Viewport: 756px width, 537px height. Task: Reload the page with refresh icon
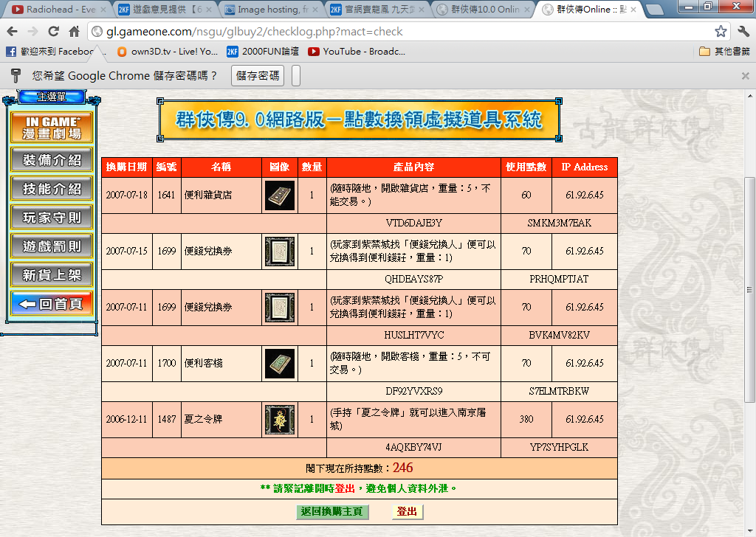point(53,32)
